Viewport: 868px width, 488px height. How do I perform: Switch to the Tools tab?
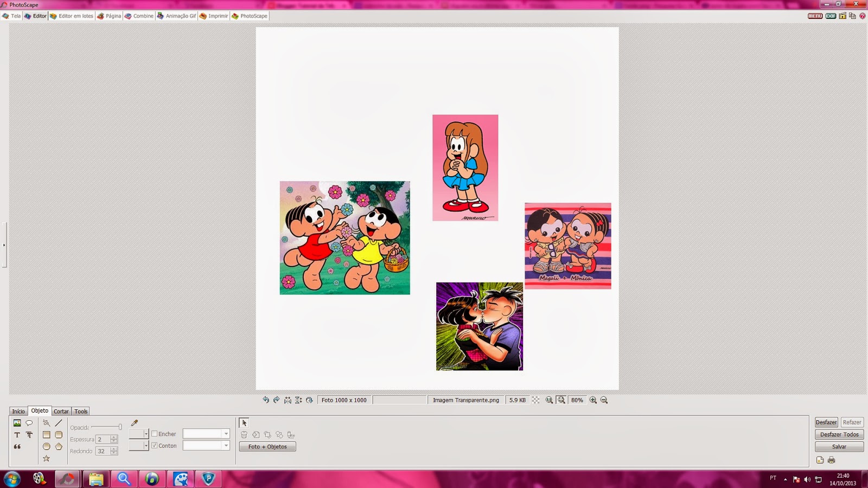[x=81, y=412]
